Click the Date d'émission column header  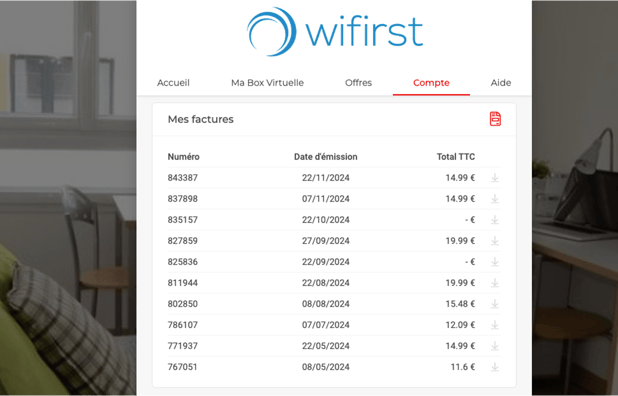[x=326, y=157]
